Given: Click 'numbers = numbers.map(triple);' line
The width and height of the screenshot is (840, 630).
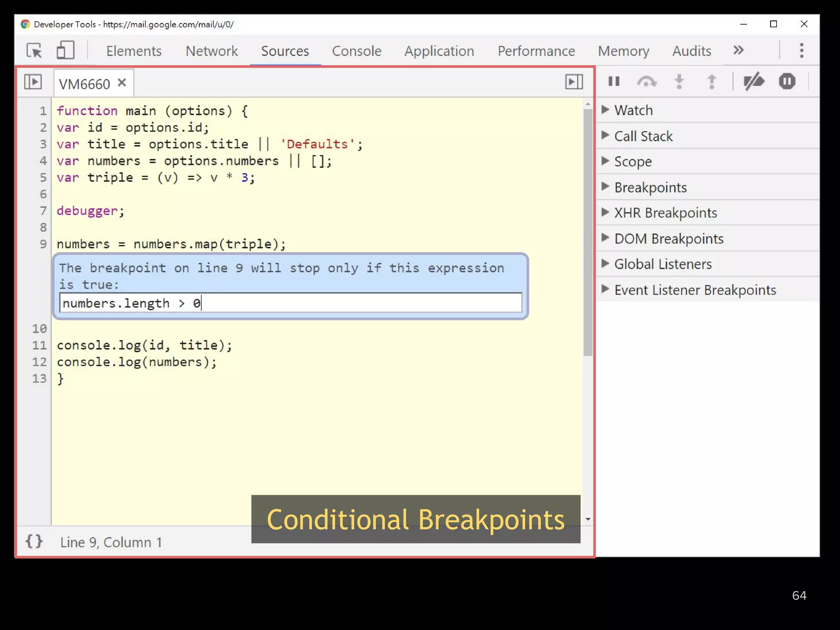Looking at the screenshot, I should point(171,244).
